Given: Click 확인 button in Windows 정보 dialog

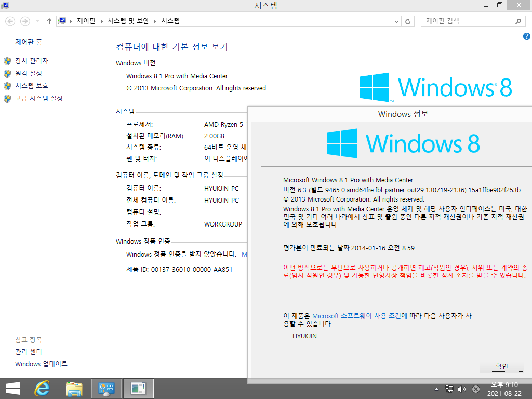Looking at the screenshot, I should pyautogui.click(x=501, y=366).
